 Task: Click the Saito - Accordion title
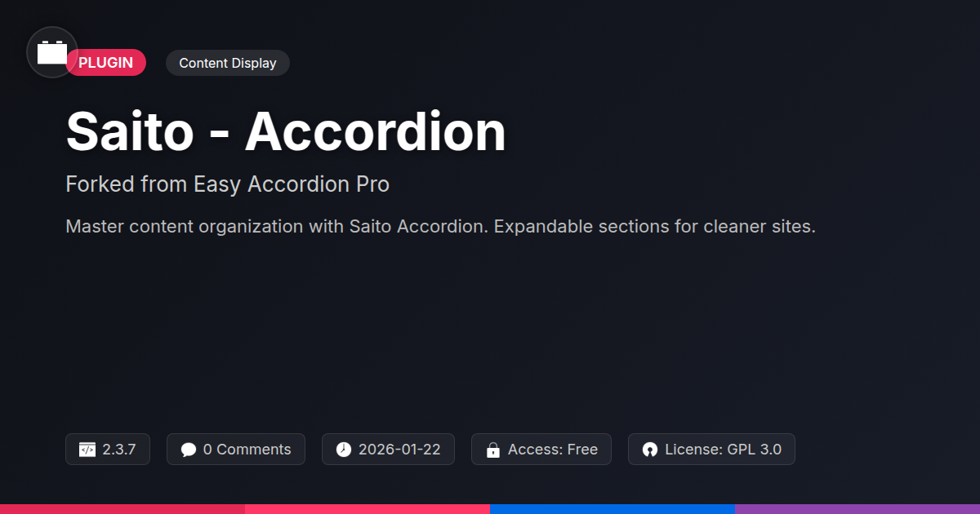tap(286, 131)
